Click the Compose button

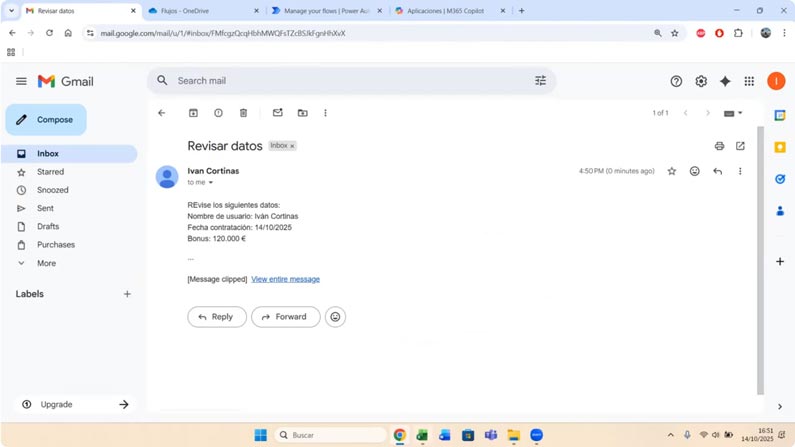46,120
